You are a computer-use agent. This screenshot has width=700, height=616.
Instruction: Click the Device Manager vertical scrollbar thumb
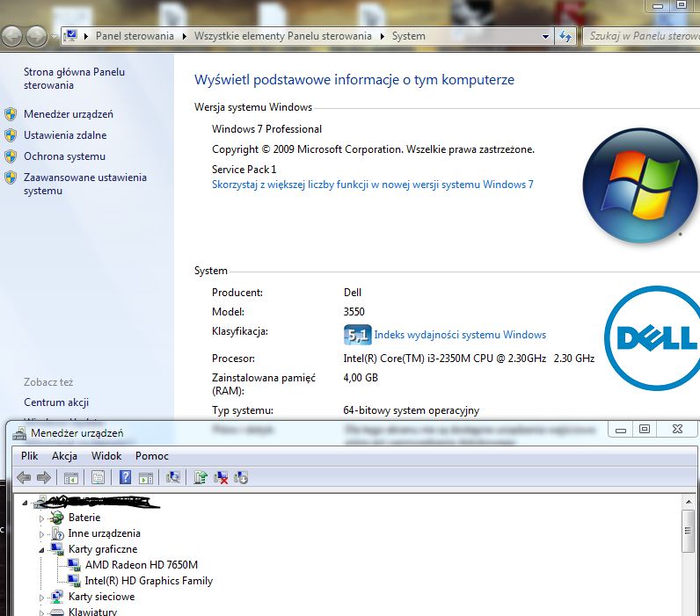pyautogui.click(x=688, y=531)
